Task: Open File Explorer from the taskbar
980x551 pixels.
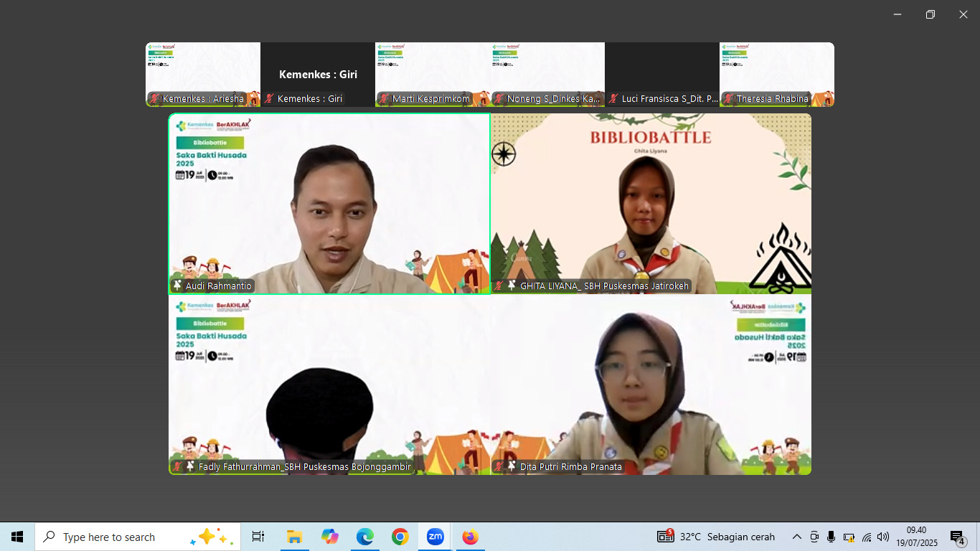Action: pyautogui.click(x=294, y=537)
